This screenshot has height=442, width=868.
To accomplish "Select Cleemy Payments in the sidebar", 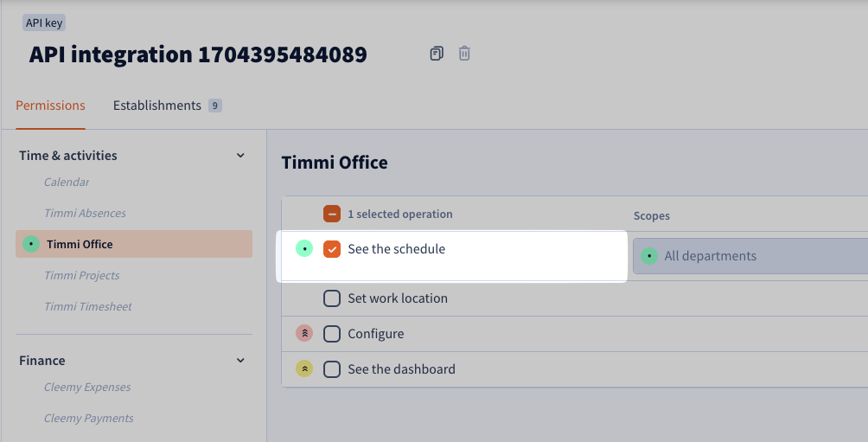I will (88, 418).
